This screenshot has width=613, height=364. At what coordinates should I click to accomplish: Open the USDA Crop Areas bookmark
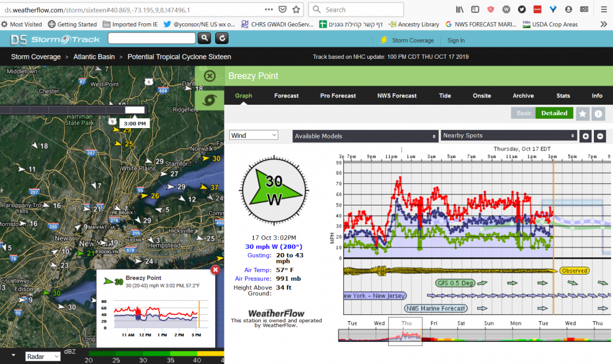coord(550,25)
